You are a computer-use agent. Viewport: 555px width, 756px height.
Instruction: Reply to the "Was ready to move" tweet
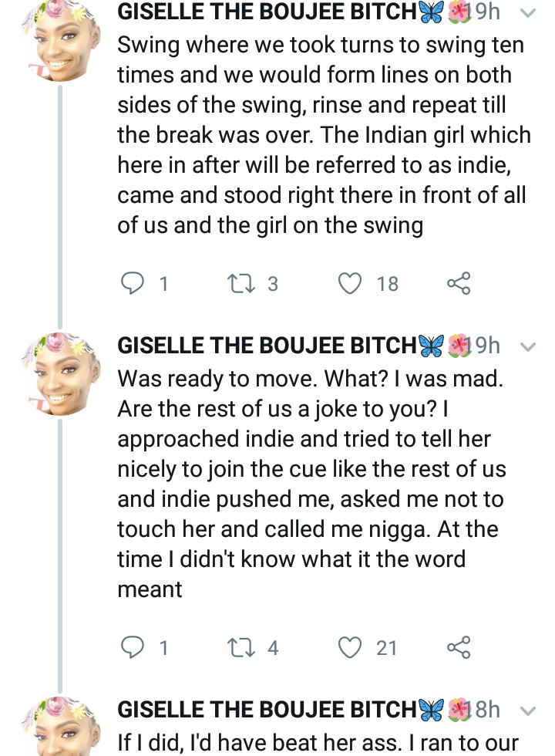pyautogui.click(x=134, y=646)
